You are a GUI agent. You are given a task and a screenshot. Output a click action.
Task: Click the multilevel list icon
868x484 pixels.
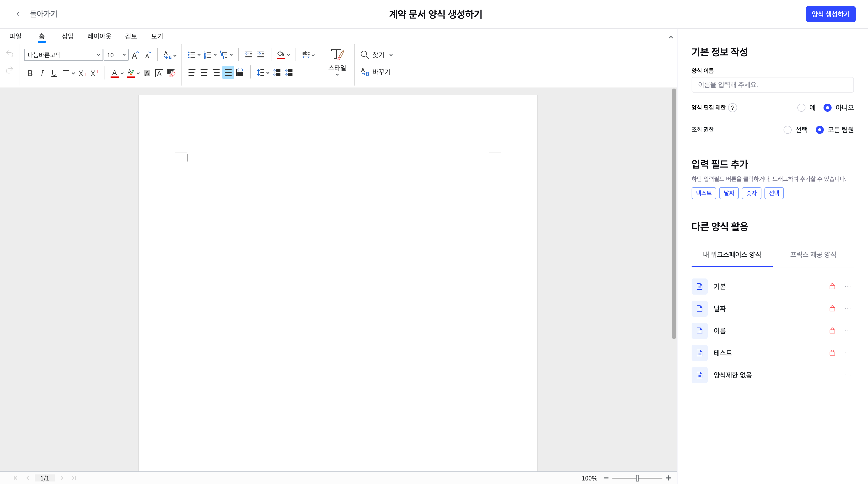[224, 55]
